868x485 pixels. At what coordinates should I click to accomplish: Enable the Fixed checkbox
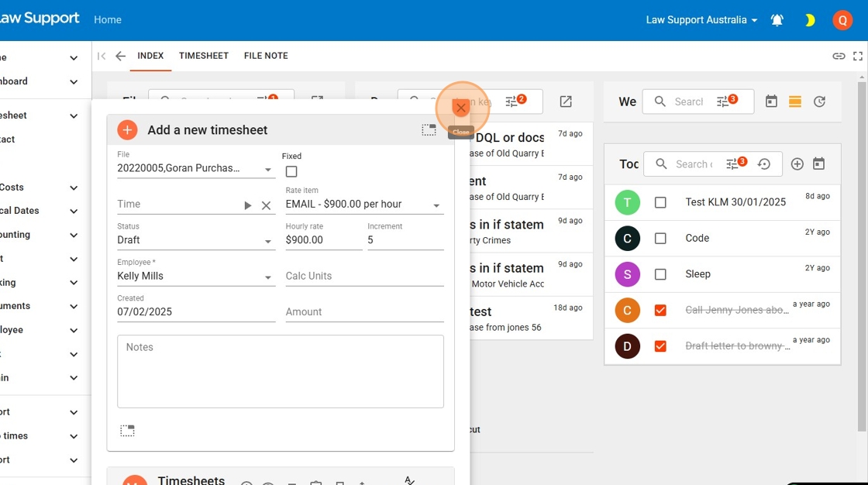(x=291, y=172)
